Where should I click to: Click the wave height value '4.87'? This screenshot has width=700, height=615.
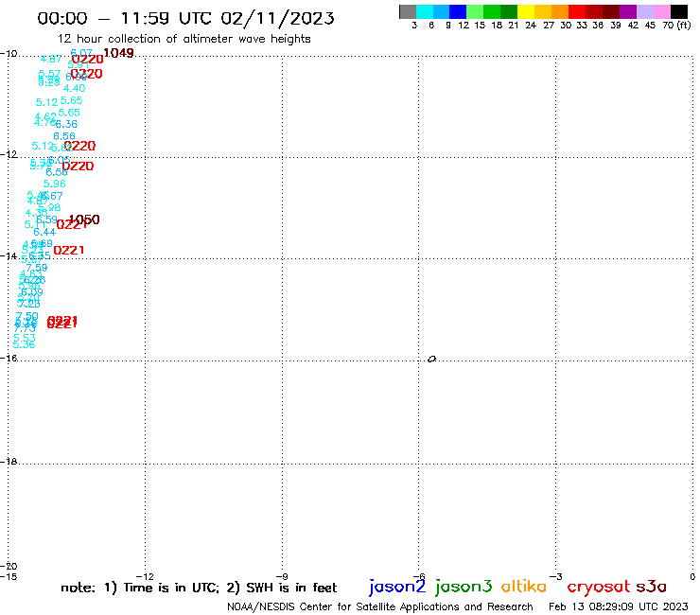pyautogui.click(x=51, y=59)
